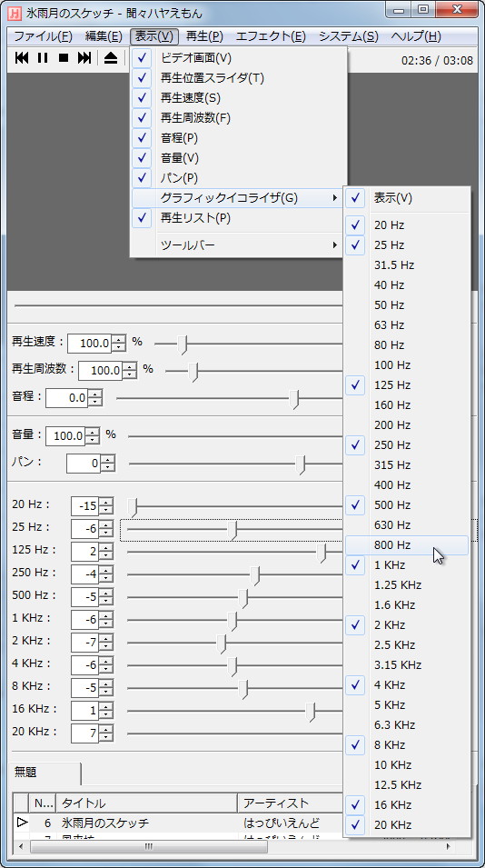Click the eject/open file icon

(111, 58)
